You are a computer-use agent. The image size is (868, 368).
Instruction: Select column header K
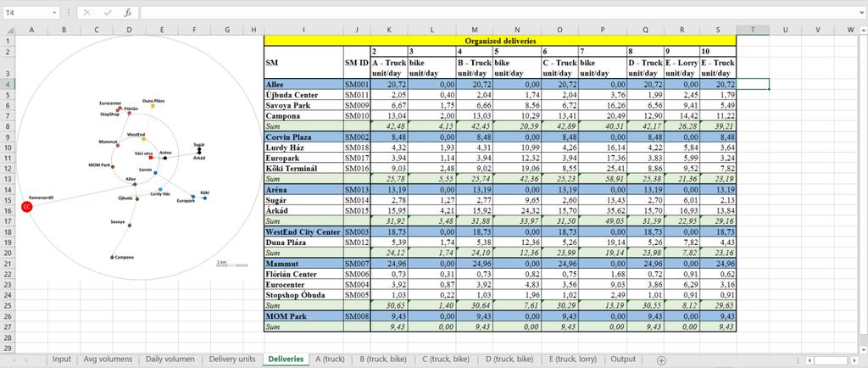point(389,30)
